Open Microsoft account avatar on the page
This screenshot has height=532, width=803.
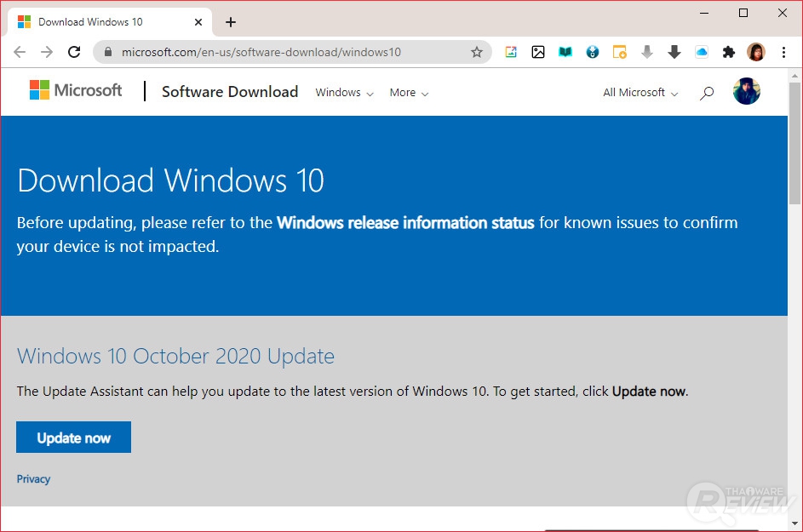(x=746, y=91)
